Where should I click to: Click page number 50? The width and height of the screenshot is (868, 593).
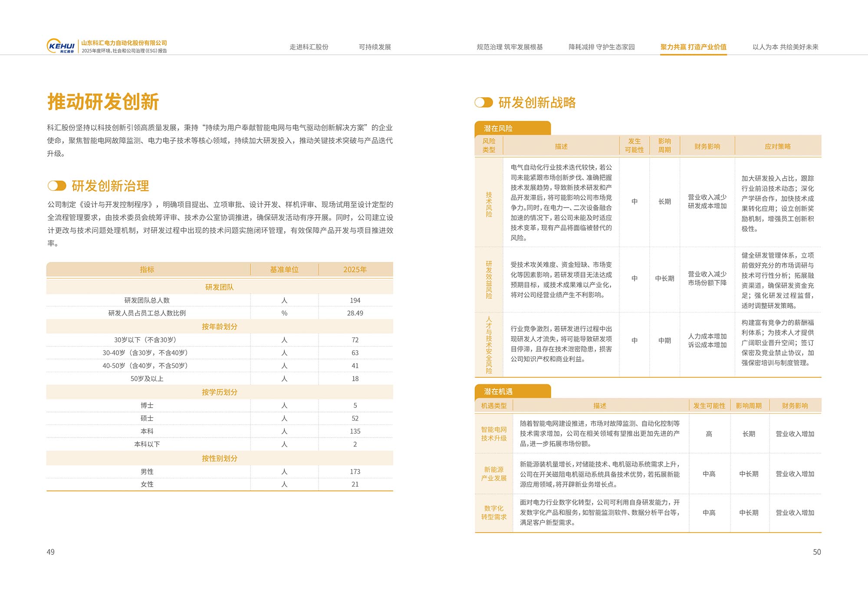[x=816, y=552]
